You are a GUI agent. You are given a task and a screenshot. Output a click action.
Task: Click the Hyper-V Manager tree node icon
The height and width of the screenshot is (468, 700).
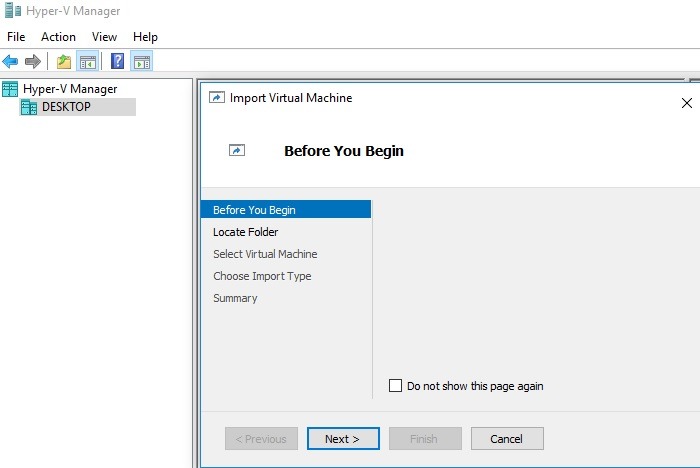coord(10,89)
